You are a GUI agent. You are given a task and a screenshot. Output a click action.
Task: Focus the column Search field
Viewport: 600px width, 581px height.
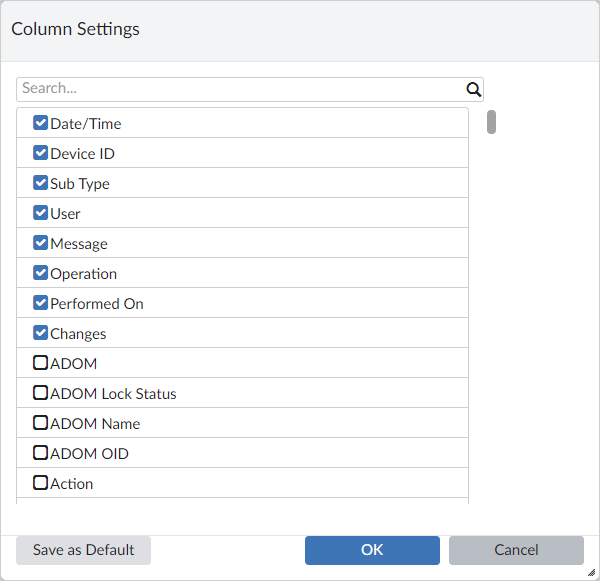[x=240, y=88]
